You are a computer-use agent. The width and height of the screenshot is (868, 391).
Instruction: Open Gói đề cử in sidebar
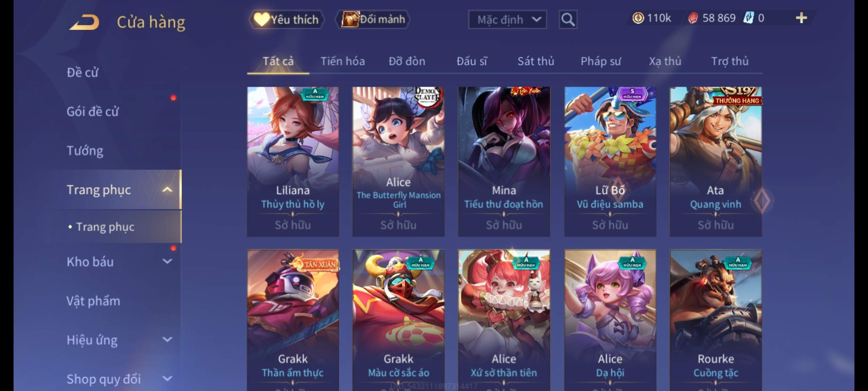click(93, 112)
